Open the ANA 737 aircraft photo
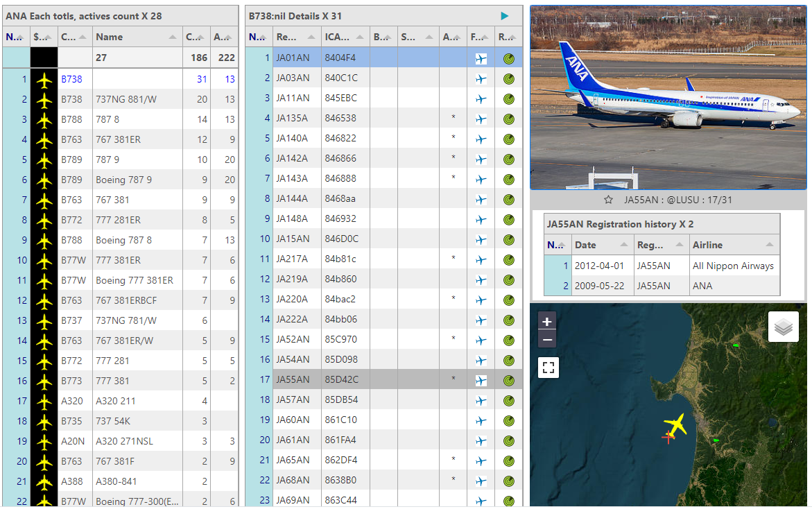 click(x=668, y=98)
